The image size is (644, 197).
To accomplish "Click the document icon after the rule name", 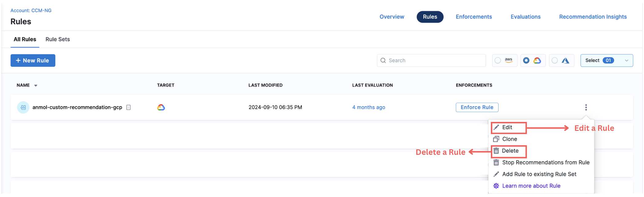I will point(129,107).
